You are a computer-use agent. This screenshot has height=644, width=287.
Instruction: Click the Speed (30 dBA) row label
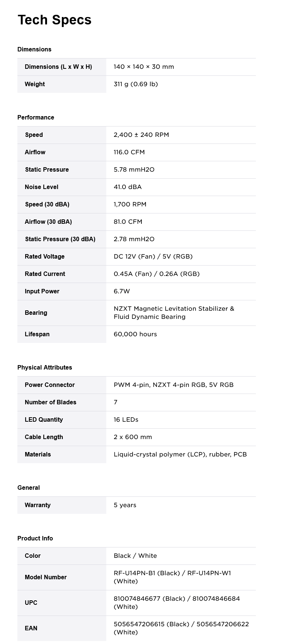tap(47, 205)
